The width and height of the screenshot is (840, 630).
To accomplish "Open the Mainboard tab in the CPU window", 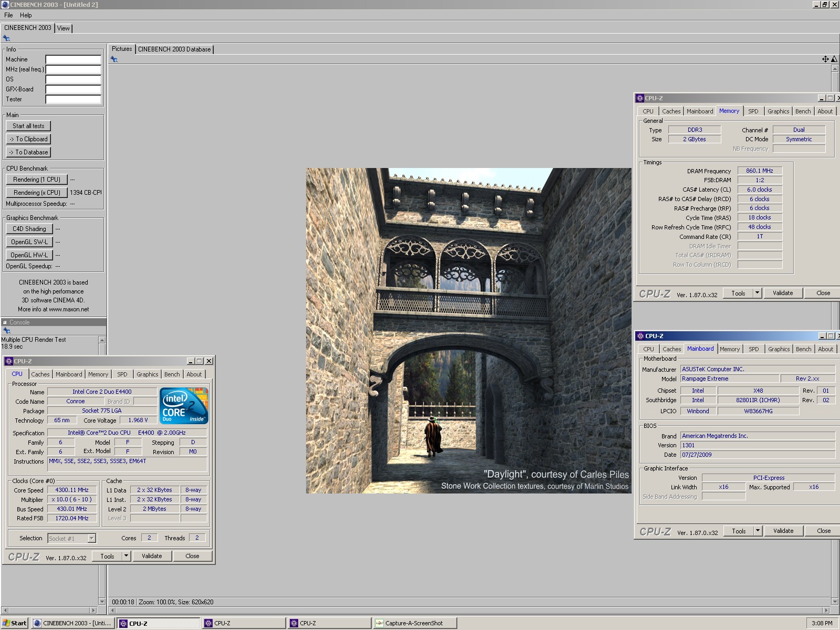I will coord(69,374).
